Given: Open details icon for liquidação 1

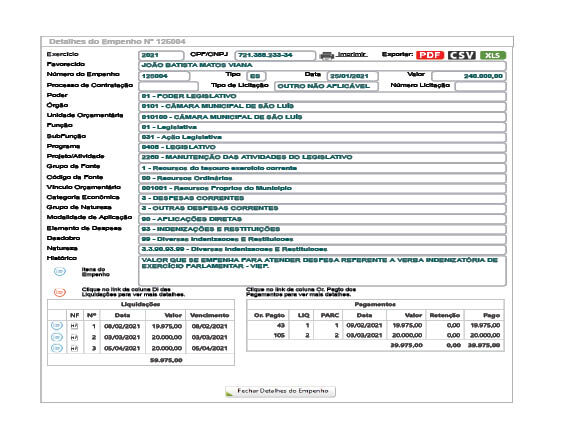Looking at the screenshot, I should point(57,326).
